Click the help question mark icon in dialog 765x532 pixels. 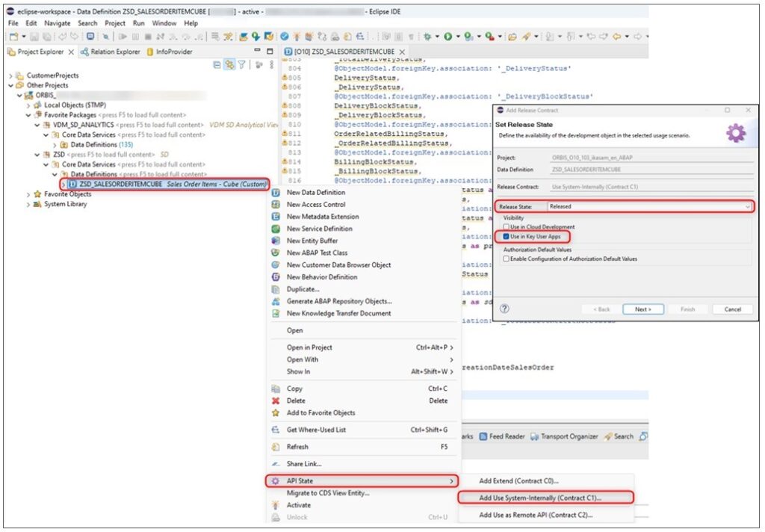505,309
